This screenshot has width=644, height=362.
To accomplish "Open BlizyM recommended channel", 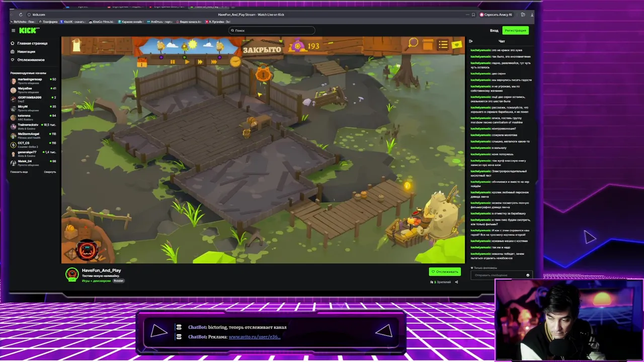I will 33,108.
